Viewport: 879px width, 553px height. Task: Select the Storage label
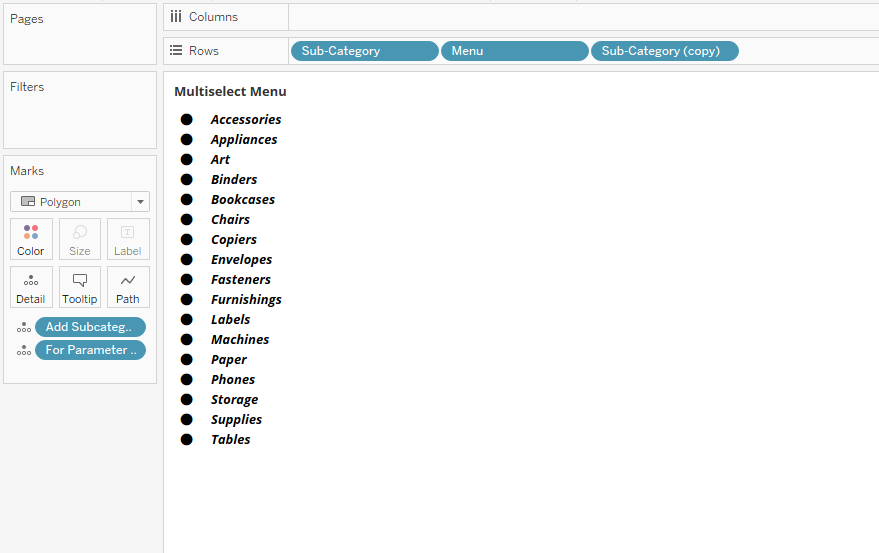click(x=234, y=400)
